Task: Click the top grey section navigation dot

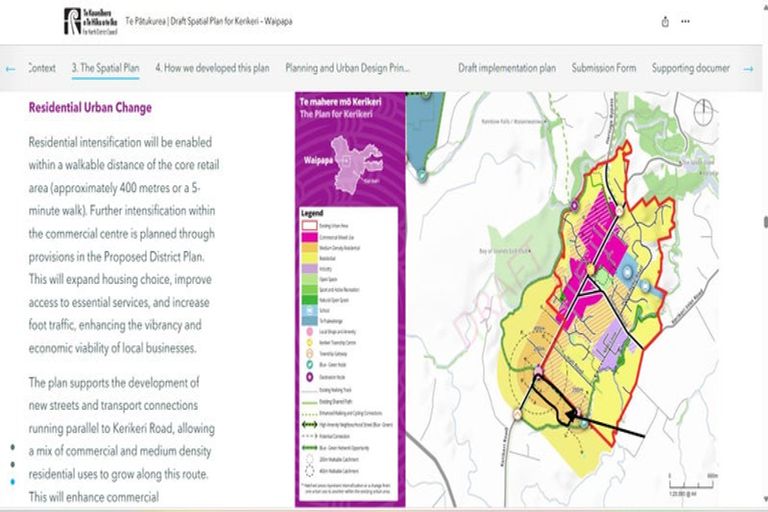Action: (11, 447)
